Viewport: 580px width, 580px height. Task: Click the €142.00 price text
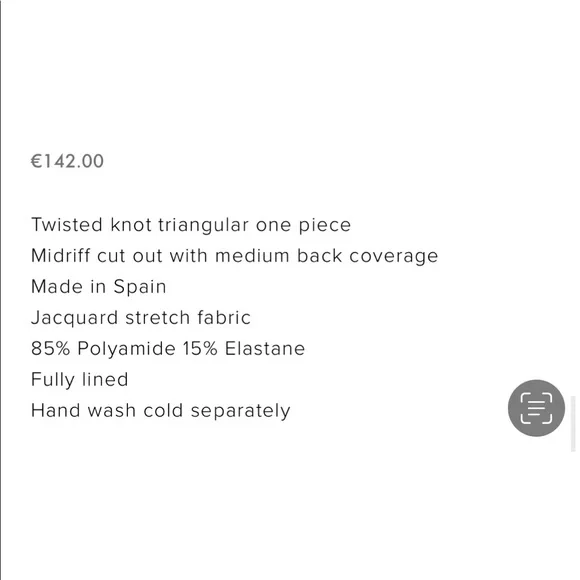[x=67, y=161]
